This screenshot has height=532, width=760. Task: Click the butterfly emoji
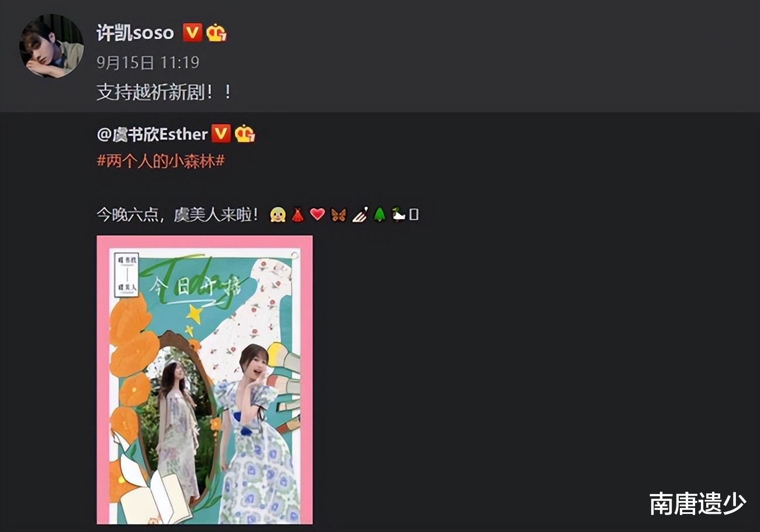click(338, 215)
